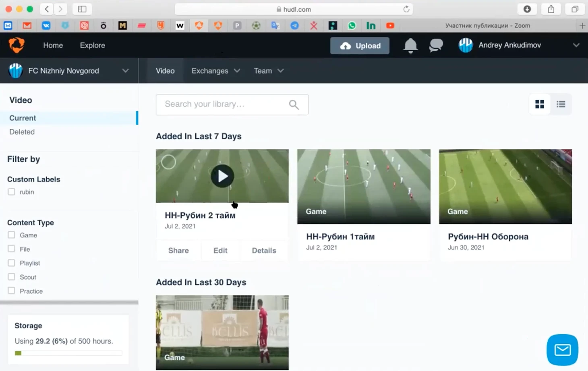
Task: Open the notifications bell
Action: 410,45
